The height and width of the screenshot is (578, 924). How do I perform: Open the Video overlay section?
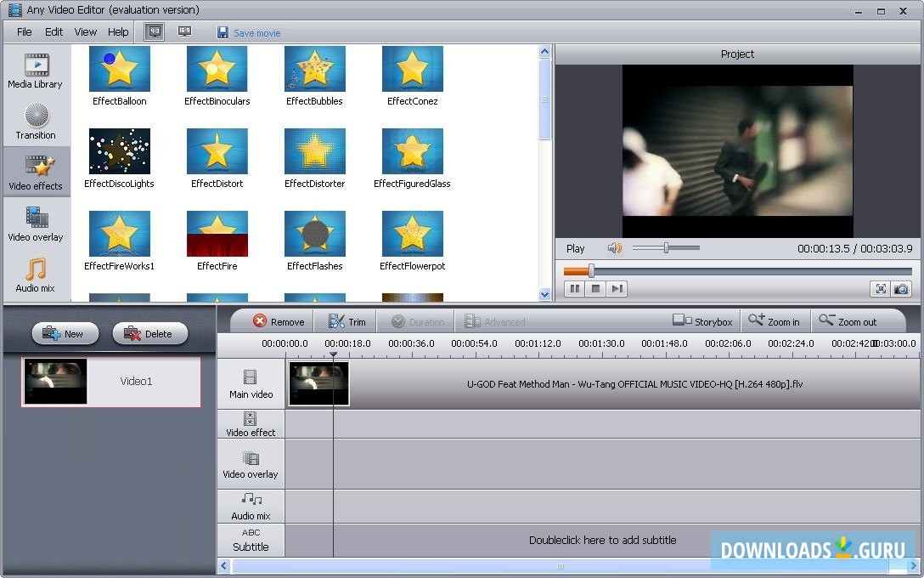(x=36, y=224)
